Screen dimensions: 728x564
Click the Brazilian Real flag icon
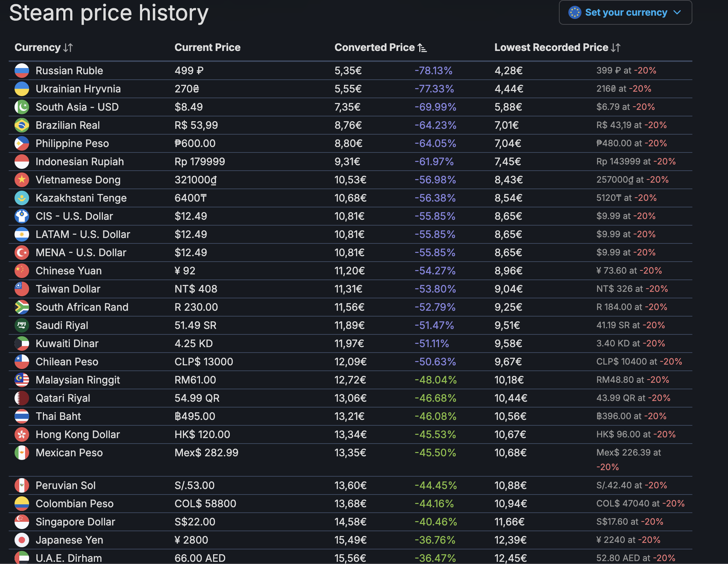[22, 125]
